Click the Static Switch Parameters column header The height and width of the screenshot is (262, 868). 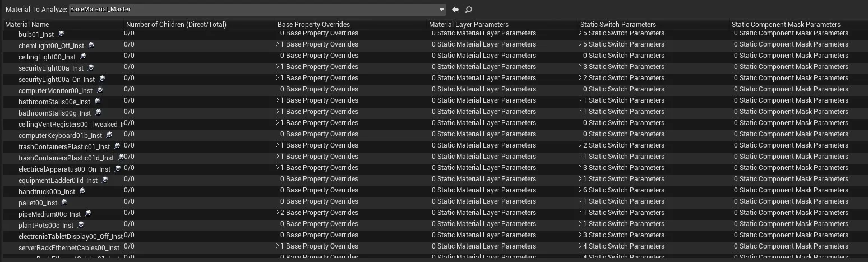pos(618,25)
